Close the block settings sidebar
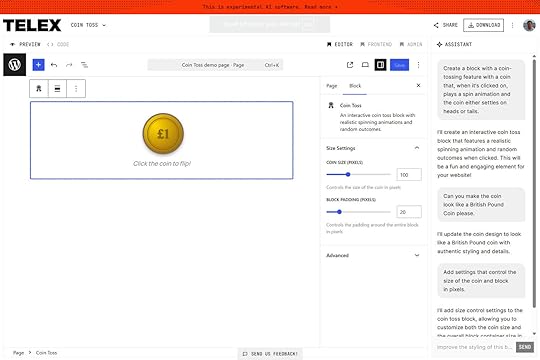 [x=418, y=85]
